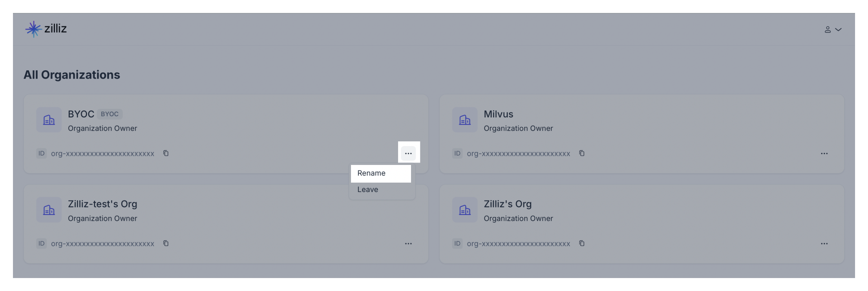Click the masked ID text of the BYOC organization
Screen dimensions: 868x291
[x=103, y=154]
